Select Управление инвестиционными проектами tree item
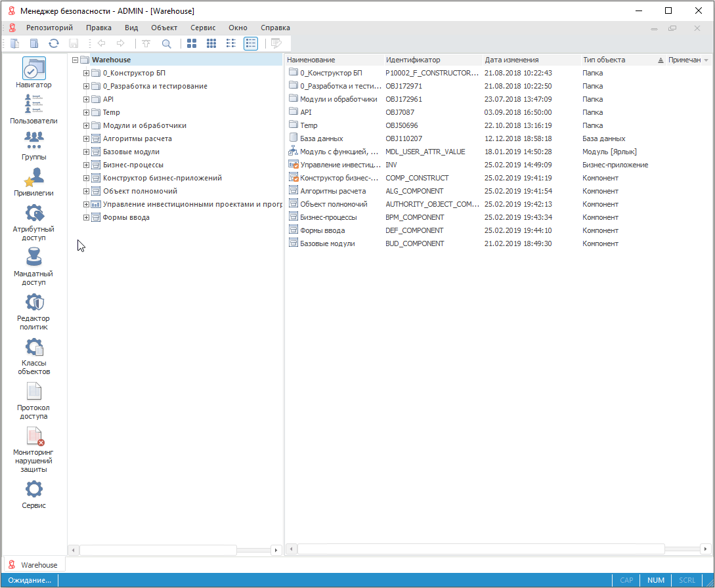The height and width of the screenshot is (588, 715). coord(187,204)
